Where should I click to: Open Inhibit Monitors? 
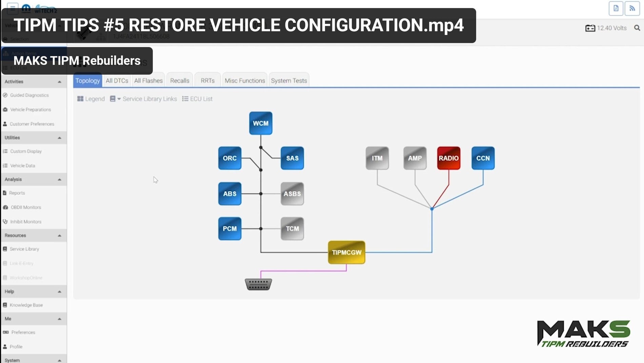point(26,222)
